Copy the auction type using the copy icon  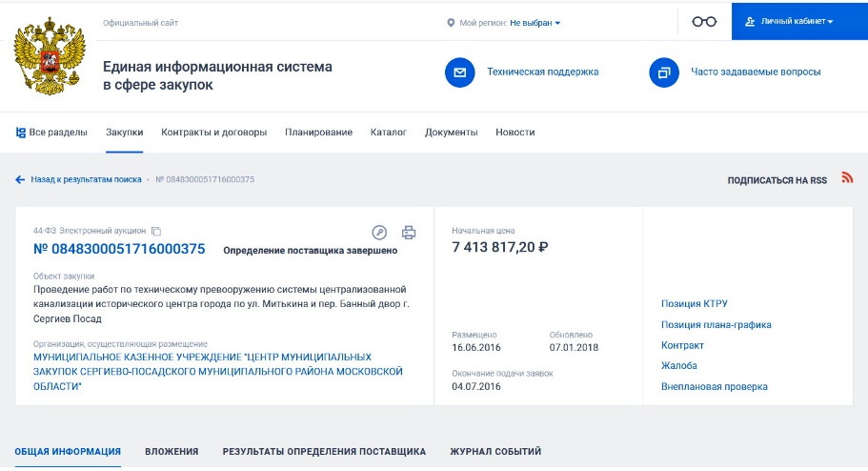point(156,231)
